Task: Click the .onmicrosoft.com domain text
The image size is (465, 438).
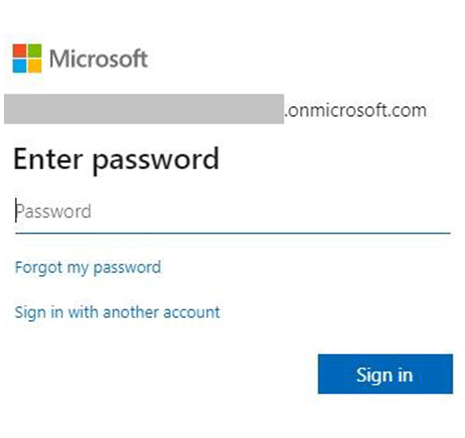Action: 356,110
